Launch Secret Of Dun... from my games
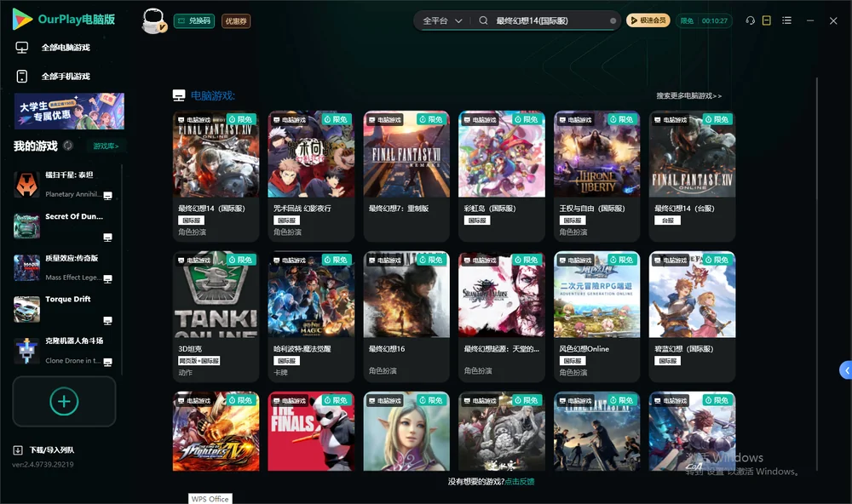Viewport: 852px width, 504px height. (64, 226)
